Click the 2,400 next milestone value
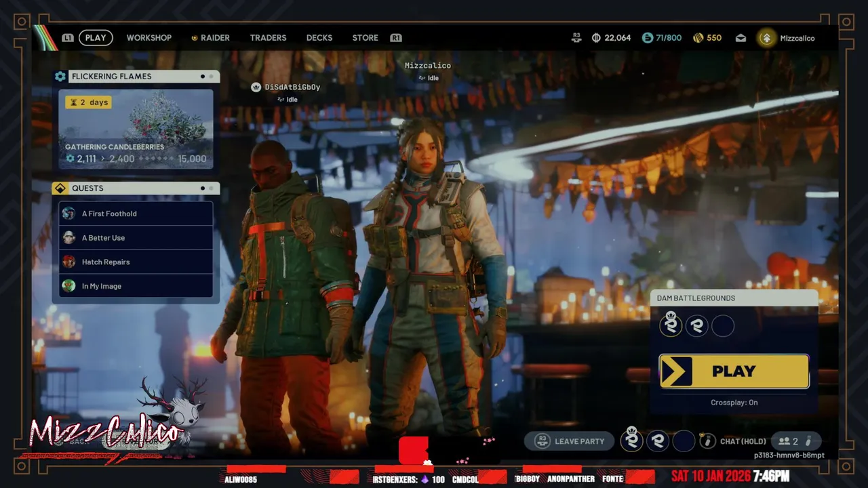This screenshot has height=488, width=868. (x=122, y=159)
